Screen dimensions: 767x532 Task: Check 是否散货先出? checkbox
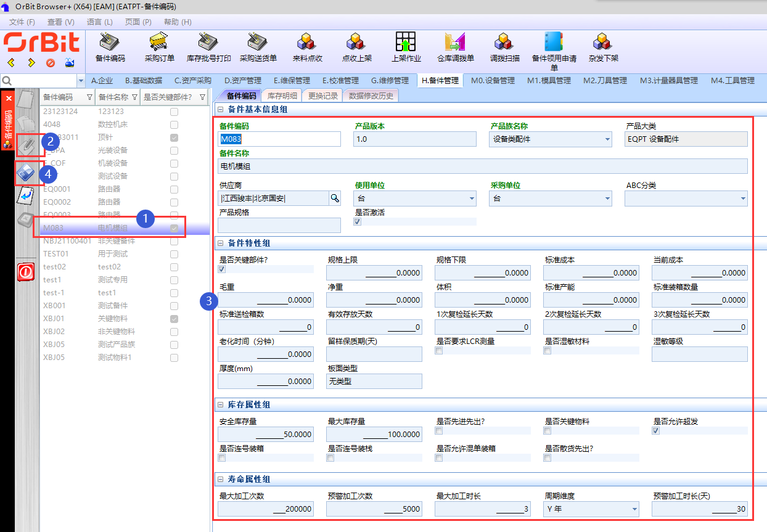[x=547, y=458]
